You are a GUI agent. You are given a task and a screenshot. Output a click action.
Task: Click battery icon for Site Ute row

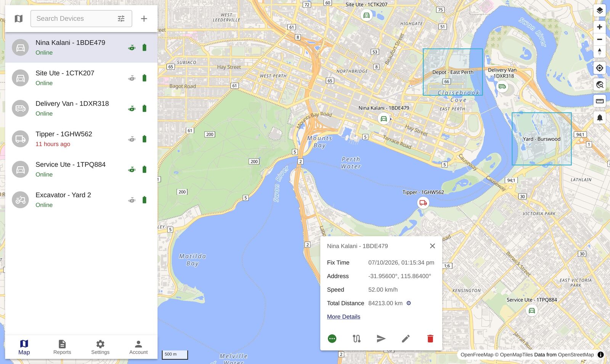pyautogui.click(x=144, y=78)
